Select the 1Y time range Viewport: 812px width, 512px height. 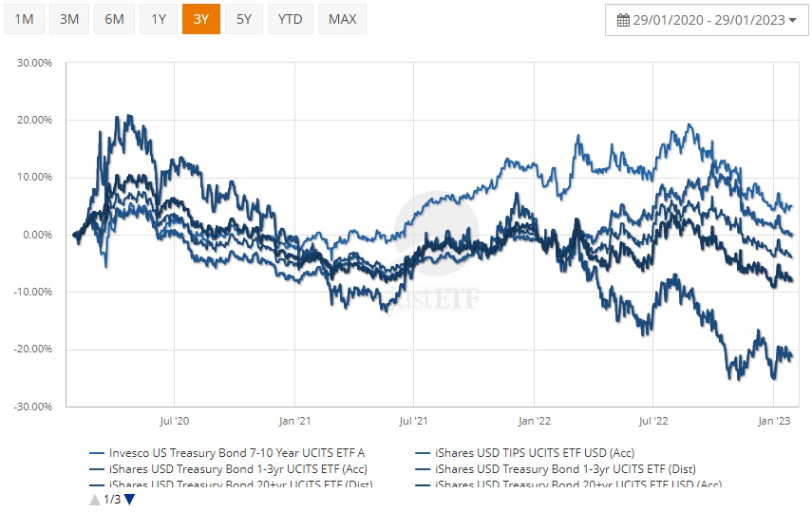(x=158, y=19)
